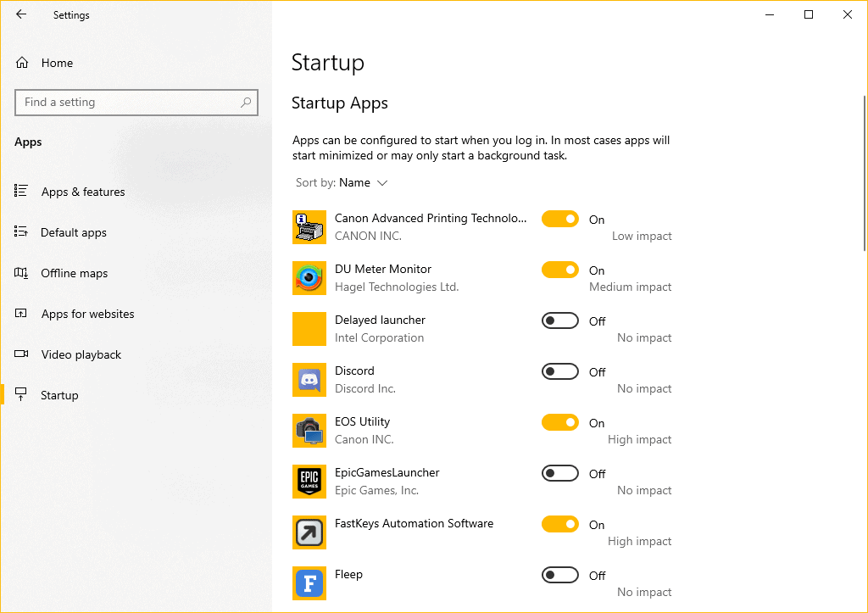This screenshot has height=613, width=868.
Task: Go back using the back arrow
Action: 21,14
